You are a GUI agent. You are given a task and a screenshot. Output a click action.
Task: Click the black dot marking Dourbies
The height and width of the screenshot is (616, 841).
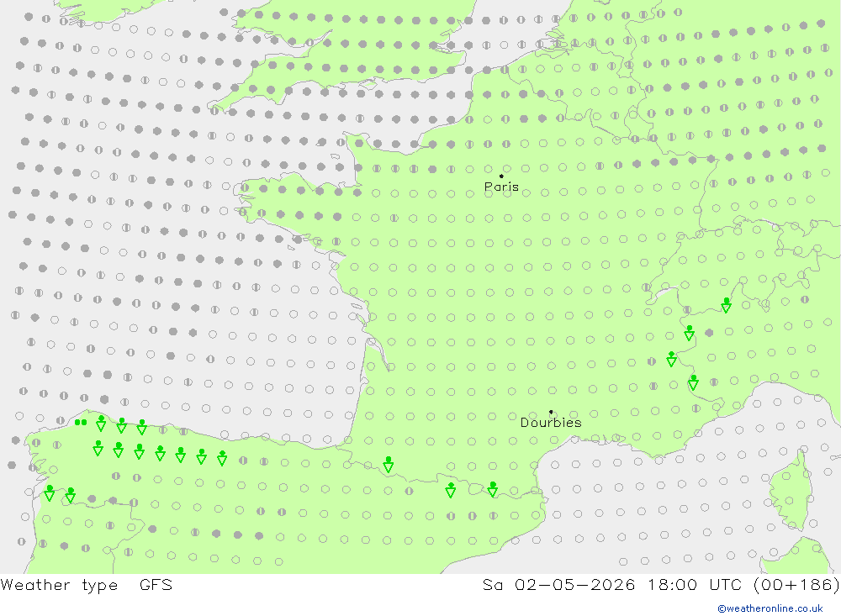[551, 412]
